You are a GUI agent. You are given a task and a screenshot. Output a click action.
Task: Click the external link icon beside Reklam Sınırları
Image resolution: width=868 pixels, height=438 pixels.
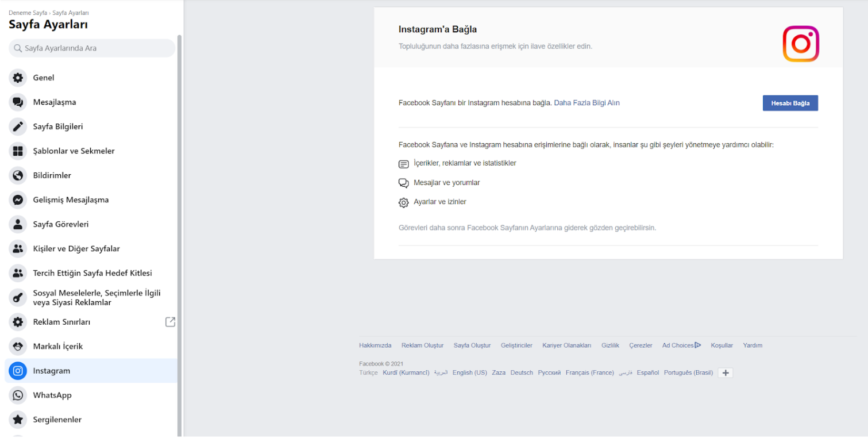pos(170,322)
